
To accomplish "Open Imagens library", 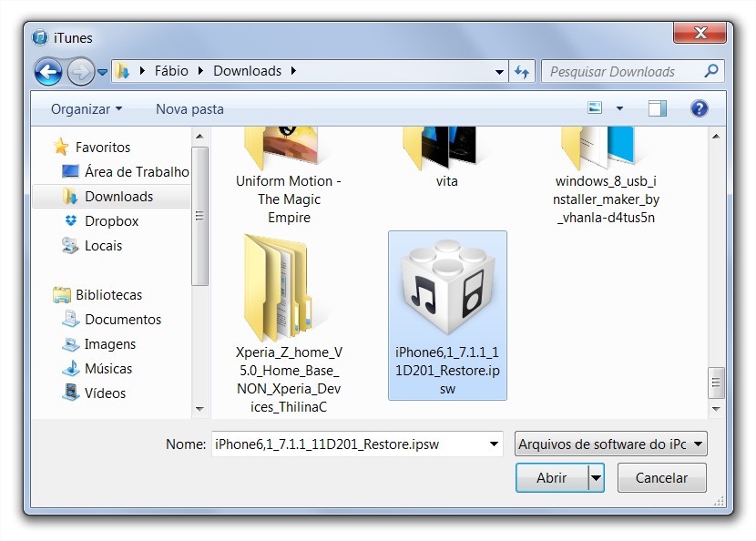I will 110,343.
